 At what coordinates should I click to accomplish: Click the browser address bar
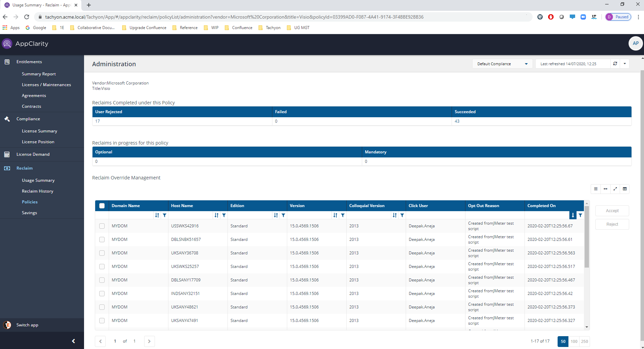pos(284,17)
